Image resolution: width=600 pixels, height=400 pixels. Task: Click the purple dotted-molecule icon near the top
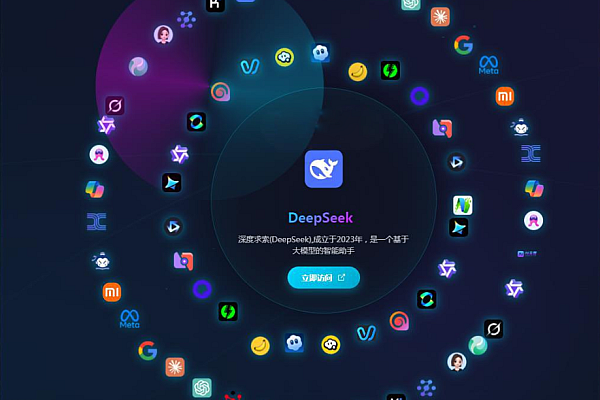[187, 20]
